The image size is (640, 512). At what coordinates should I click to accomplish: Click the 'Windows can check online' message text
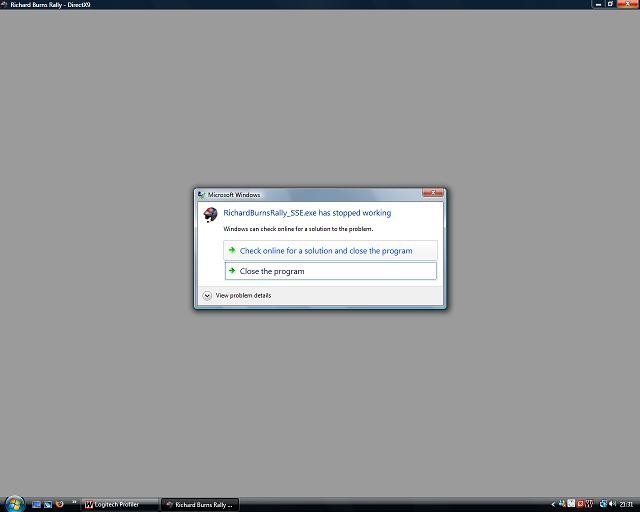point(298,229)
